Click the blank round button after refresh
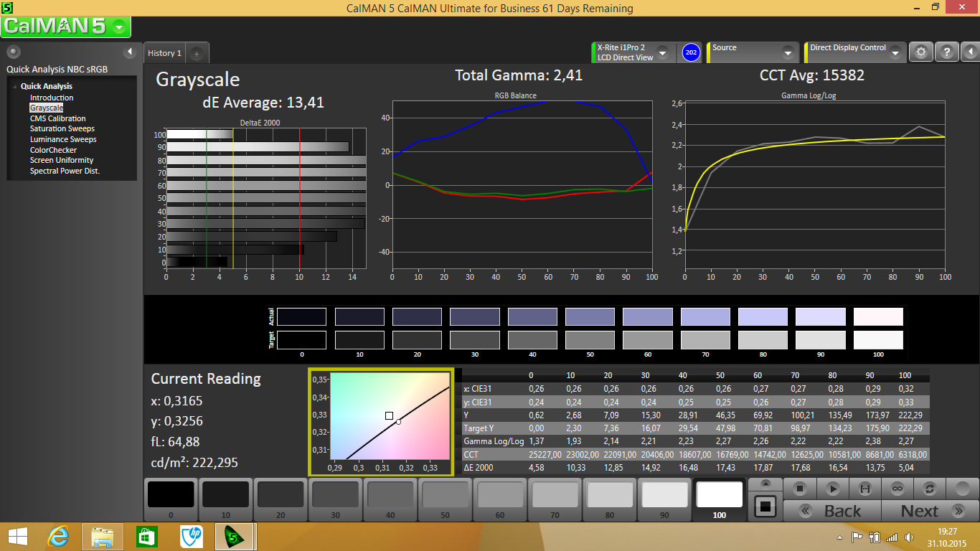Screen dimensions: 980x551 962,489
